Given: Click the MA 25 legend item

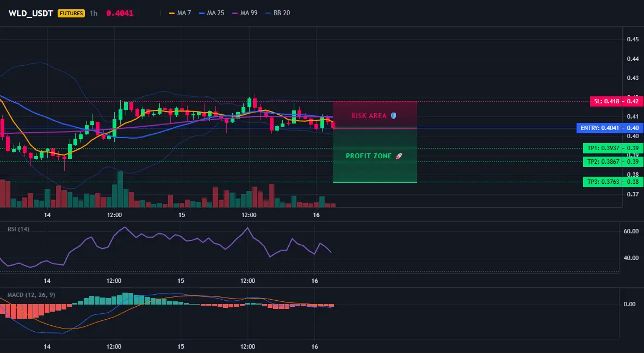Looking at the screenshot, I should pyautogui.click(x=212, y=13).
